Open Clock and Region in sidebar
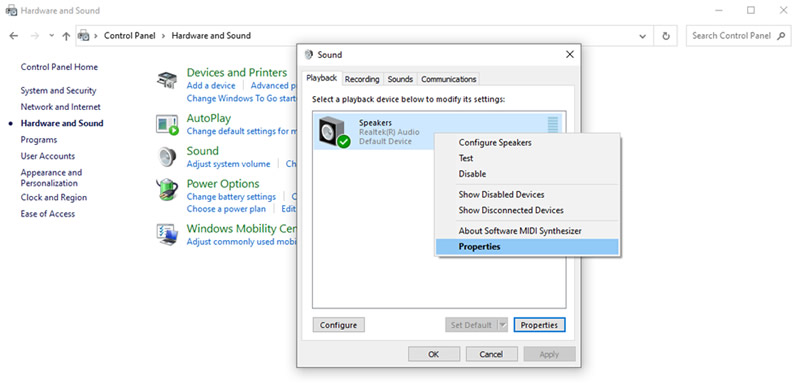 (x=54, y=197)
